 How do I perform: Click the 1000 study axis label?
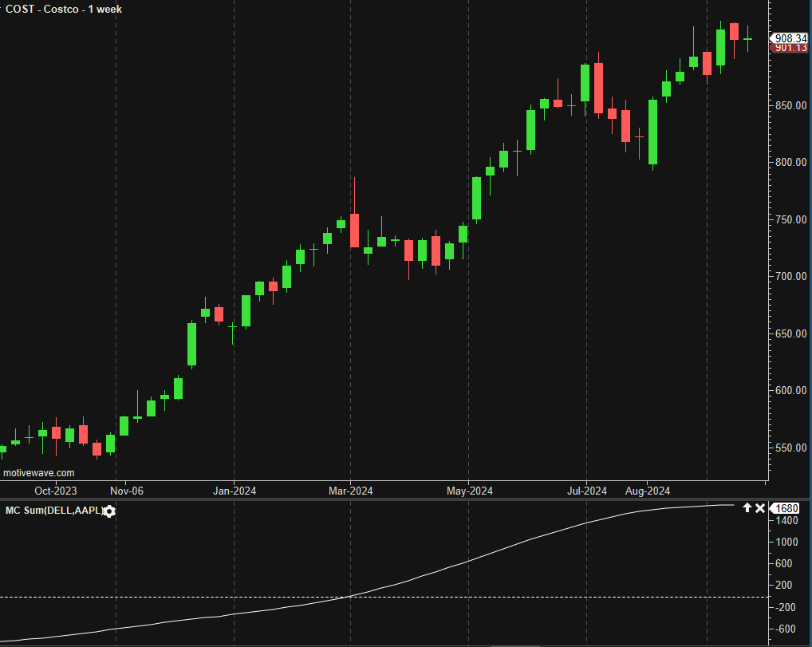pos(786,542)
